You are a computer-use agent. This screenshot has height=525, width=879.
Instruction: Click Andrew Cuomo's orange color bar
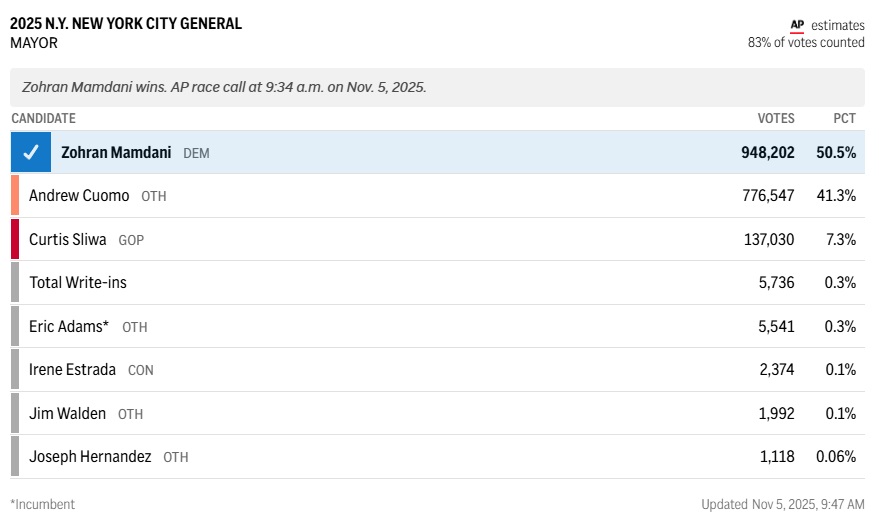coord(15,196)
